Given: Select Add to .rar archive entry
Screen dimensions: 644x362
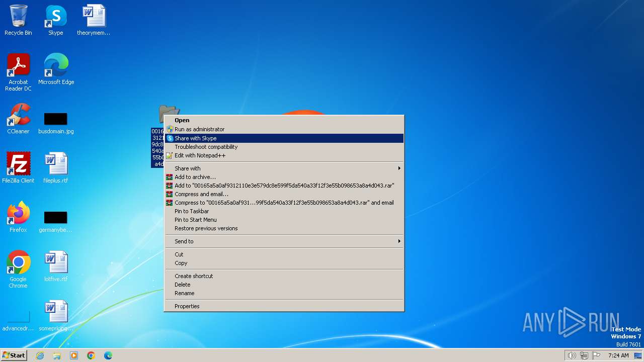Looking at the screenshot, I should (284, 186).
